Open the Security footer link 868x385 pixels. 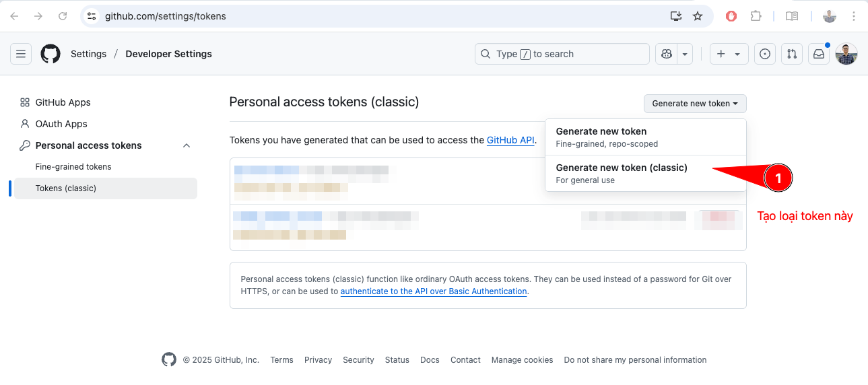[x=358, y=360]
